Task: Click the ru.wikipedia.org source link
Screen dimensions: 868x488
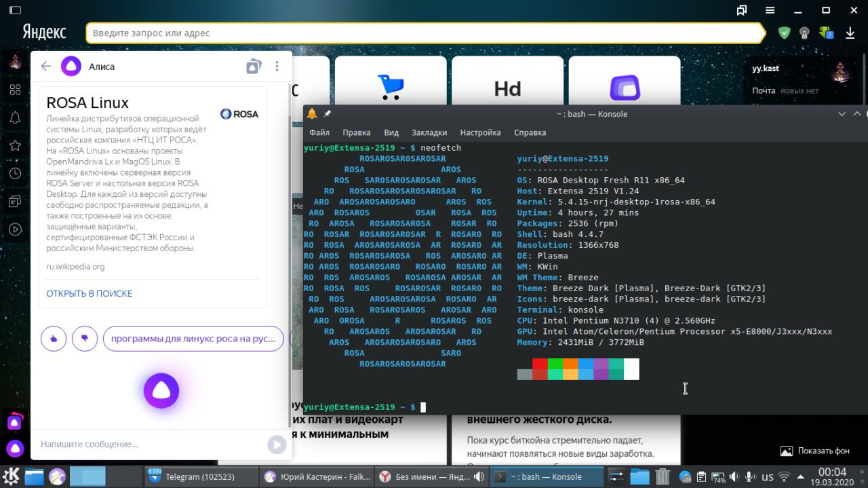Action: point(75,266)
